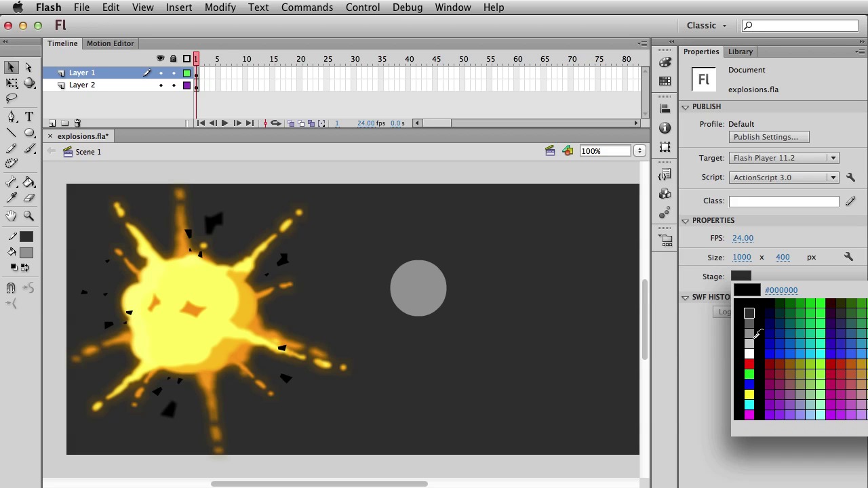Select the Zoom magnifier tool
Image resolution: width=868 pixels, height=488 pixels.
pyautogui.click(x=29, y=216)
